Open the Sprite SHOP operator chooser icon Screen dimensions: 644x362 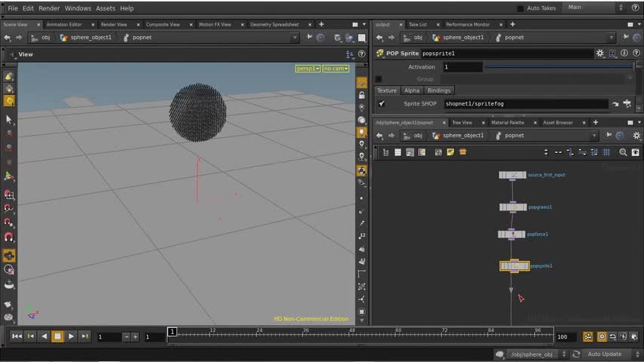(x=627, y=104)
